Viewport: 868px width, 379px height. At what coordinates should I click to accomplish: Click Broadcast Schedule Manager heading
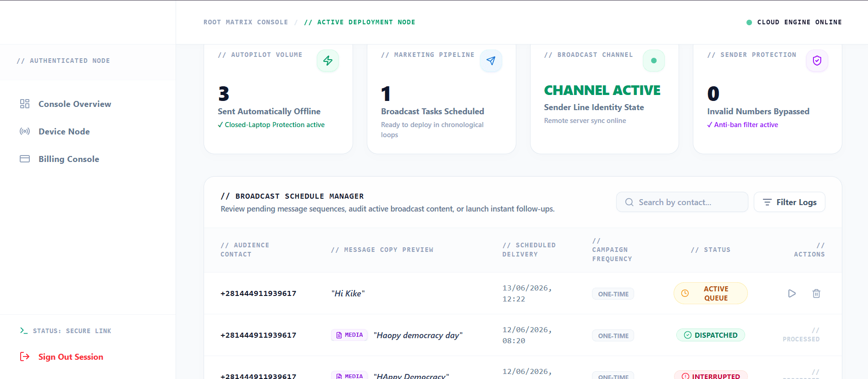(293, 196)
